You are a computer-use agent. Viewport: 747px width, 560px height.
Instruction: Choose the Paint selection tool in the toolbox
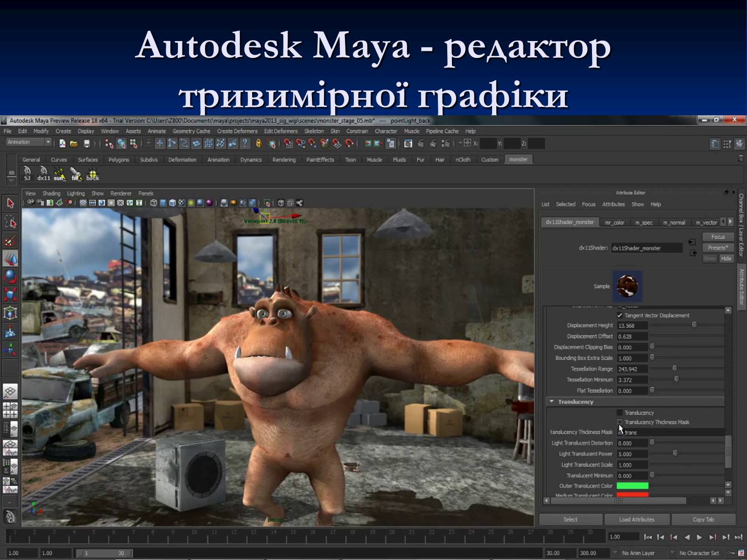pos(10,241)
